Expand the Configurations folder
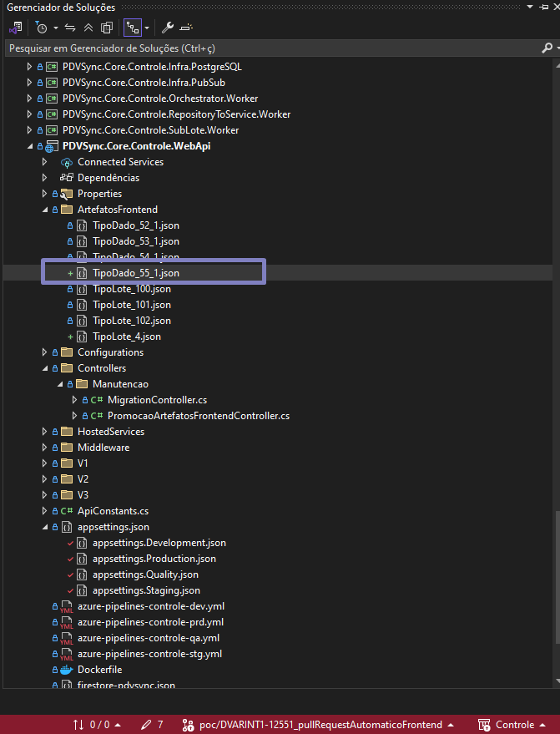The height and width of the screenshot is (734, 560). tap(44, 352)
